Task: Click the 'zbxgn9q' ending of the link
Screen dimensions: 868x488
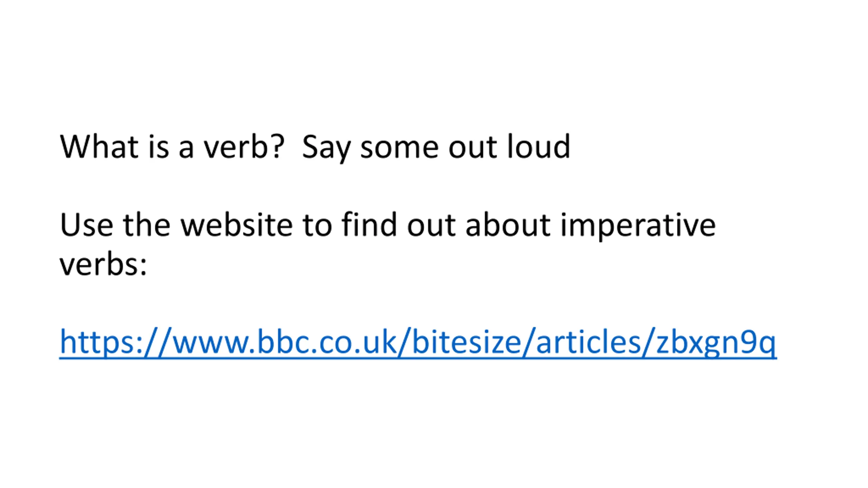Action: 716,343
